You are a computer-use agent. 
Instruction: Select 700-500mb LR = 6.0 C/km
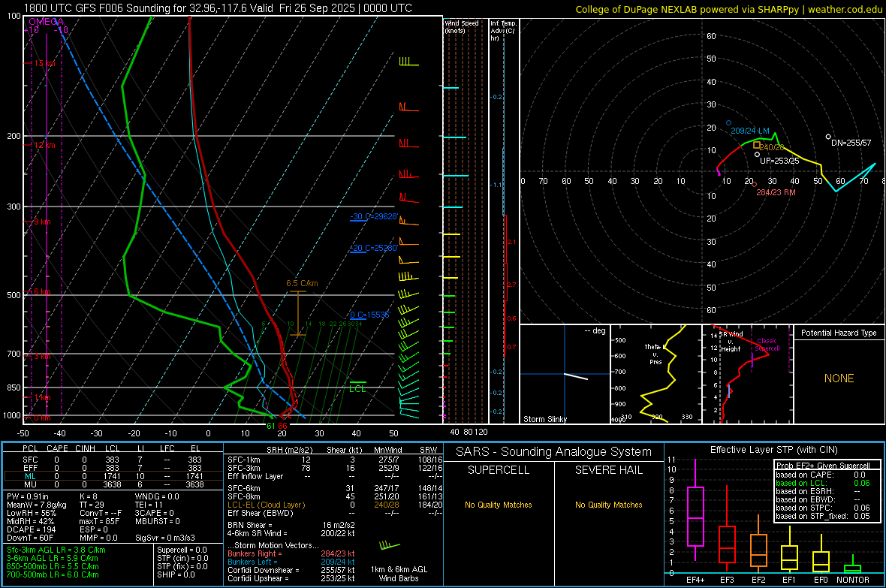(53, 574)
